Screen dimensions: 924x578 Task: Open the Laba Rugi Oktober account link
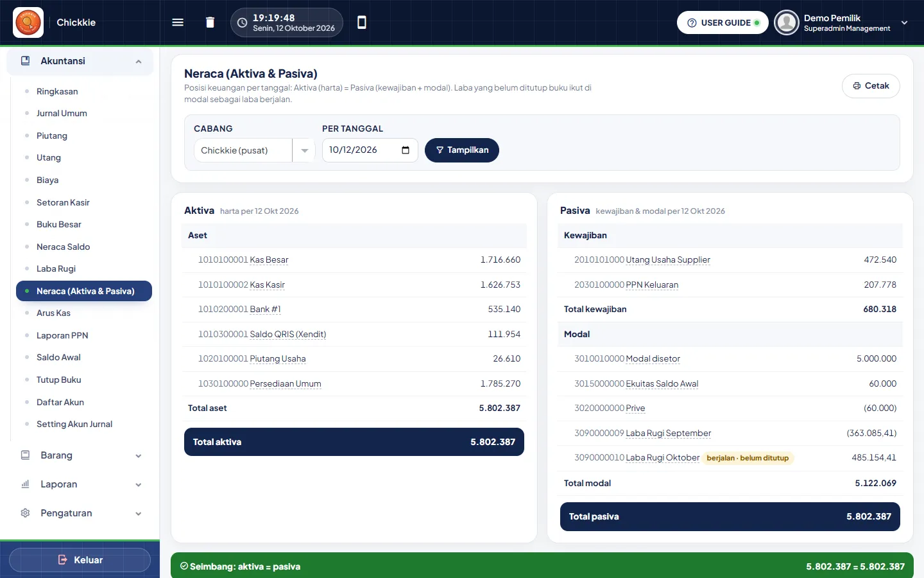(x=663, y=458)
